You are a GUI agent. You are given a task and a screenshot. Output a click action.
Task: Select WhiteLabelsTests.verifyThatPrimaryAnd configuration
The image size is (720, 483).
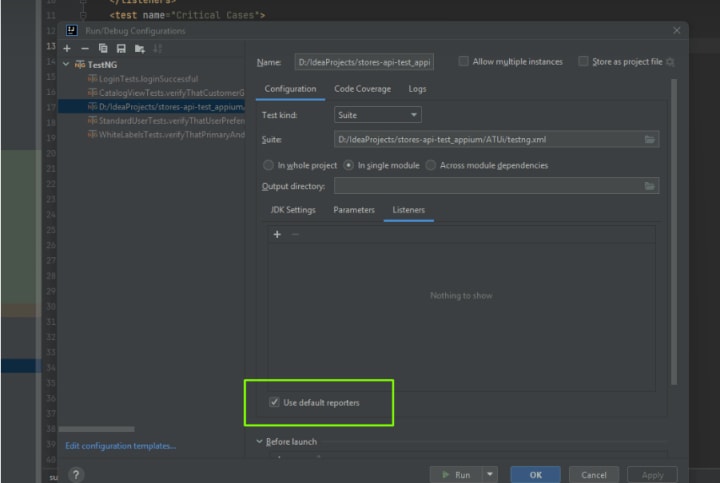[x=166, y=135]
